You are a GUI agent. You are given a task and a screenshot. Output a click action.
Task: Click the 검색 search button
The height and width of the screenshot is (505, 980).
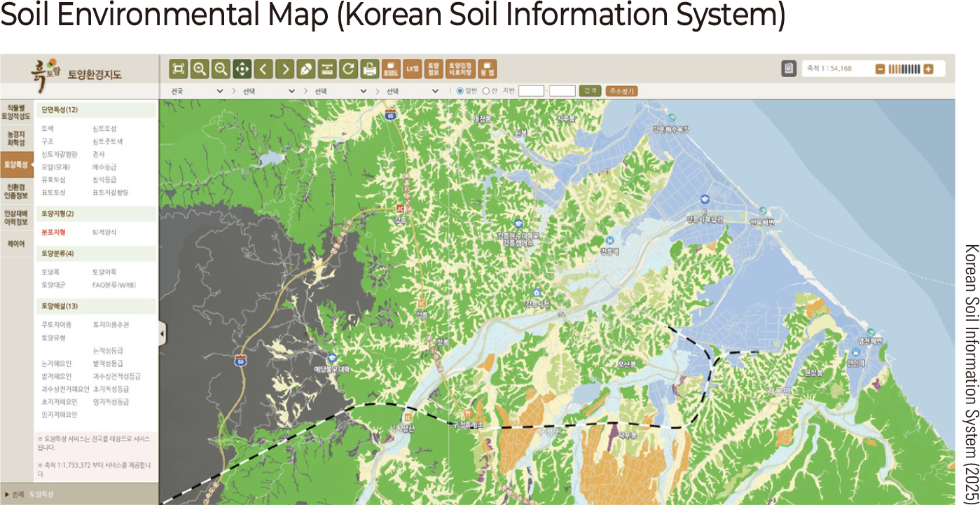tap(591, 91)
